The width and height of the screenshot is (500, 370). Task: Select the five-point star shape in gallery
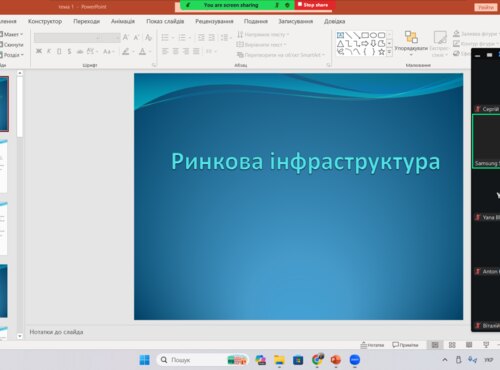[381, 52]
